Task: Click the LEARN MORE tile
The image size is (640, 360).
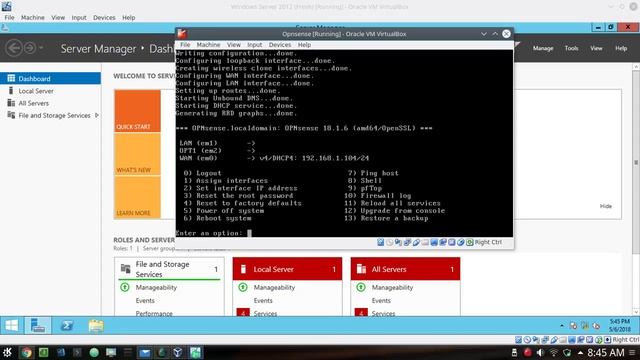Action: (138, 198)
